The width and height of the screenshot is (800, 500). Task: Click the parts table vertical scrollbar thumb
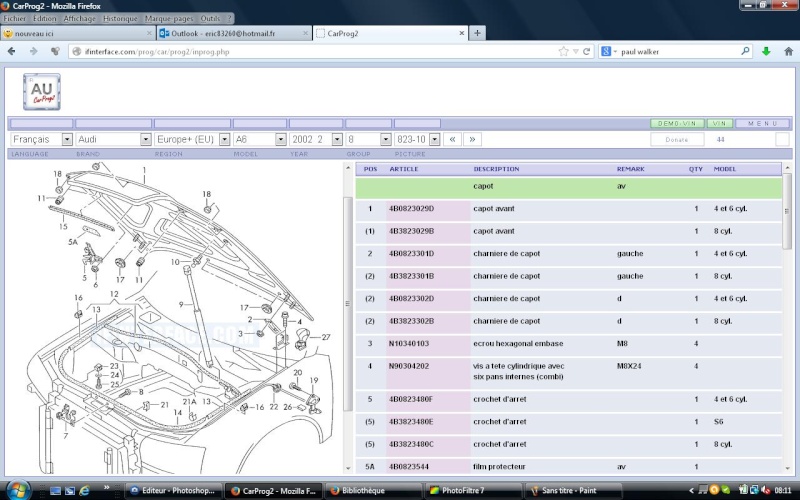787,211
